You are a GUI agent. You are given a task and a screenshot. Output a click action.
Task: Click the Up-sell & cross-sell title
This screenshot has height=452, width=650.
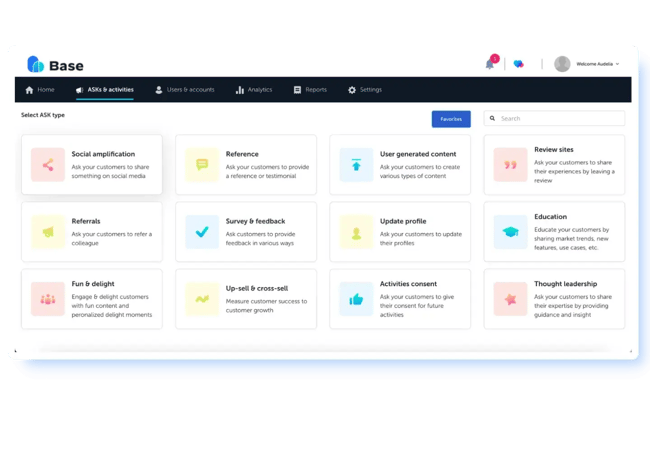point(257,288)
